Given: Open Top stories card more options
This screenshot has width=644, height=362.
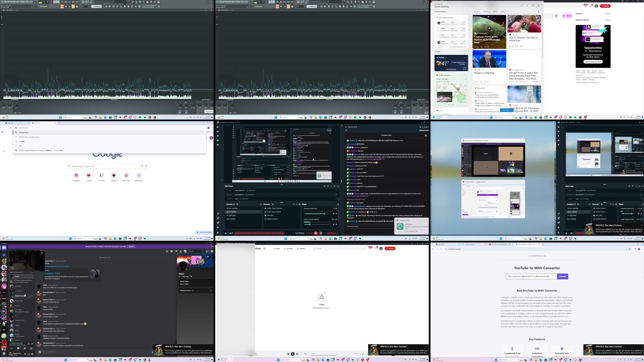Looking at the screenshot, I should pyautogui.click(x=502, y=88).
